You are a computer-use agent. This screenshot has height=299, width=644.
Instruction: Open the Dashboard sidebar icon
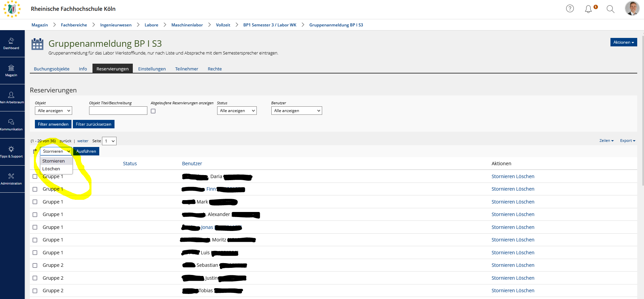11,43
